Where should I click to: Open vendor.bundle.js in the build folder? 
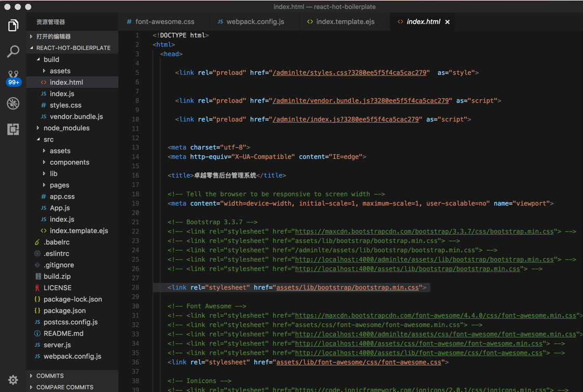coord(76,116)
